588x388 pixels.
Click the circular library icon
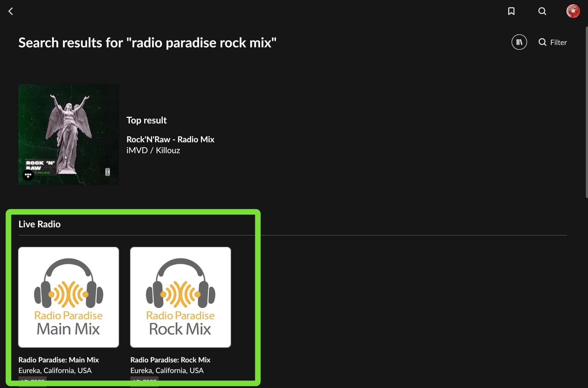[x=519, y=42]
